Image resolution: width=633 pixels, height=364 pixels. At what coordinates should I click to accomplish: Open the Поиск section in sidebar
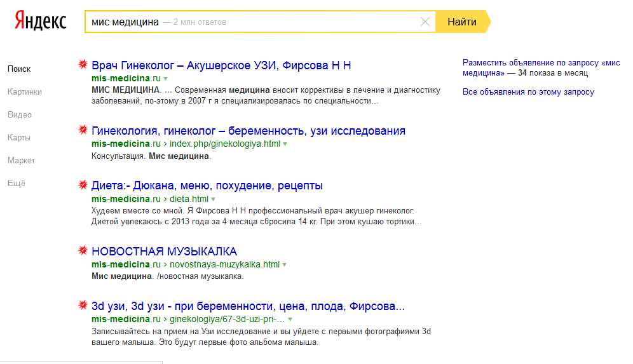click(x=19, y=69)
